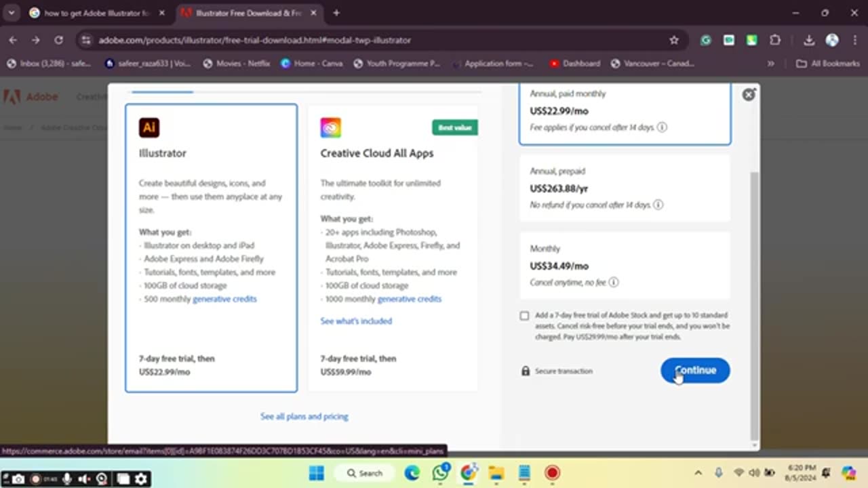Open recorder settings gear icon
Screen dimensions: 868x488
140,479
